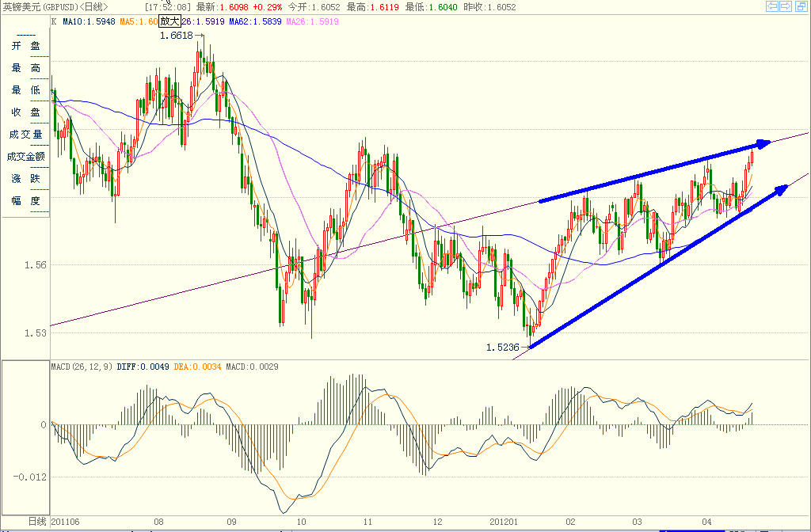
Task: Click the +0.29% change value
Action: click(268, 6)
